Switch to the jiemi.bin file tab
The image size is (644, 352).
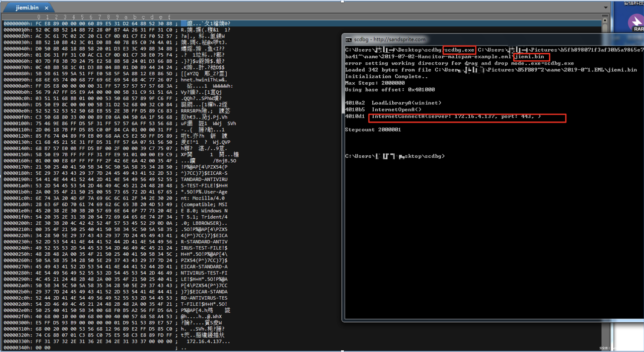[27, 8]
